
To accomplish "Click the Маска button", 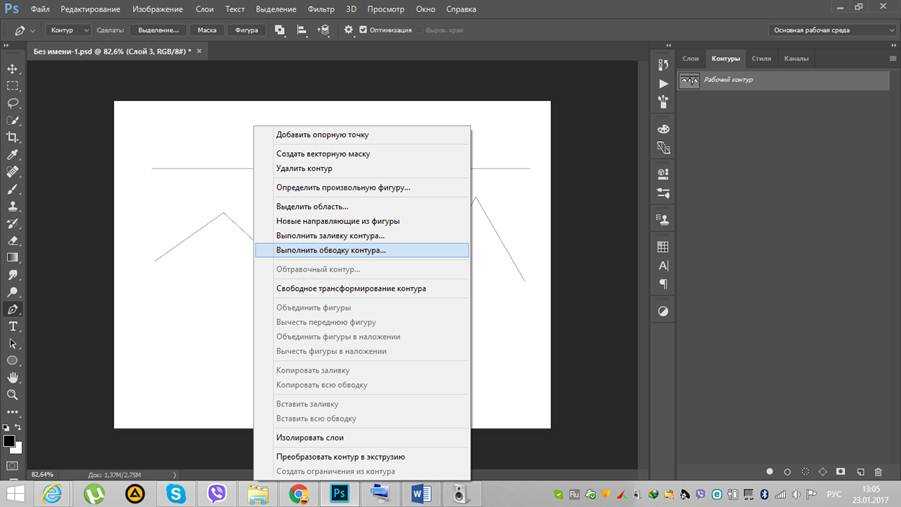I will [x=206, y=30].
